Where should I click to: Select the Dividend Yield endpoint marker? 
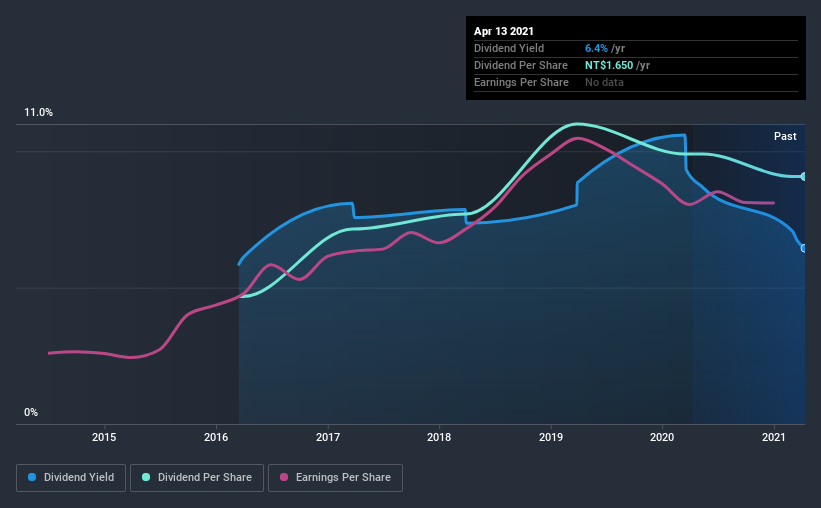coord(804,248)
